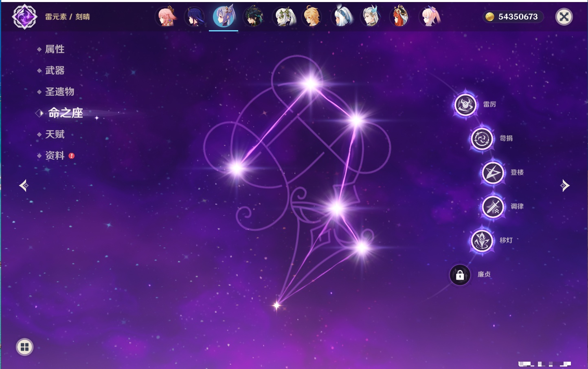Choose the dark-green-haired Xiao avatar
The width and height of the screenshot is (588, 369).
[253, 17]
